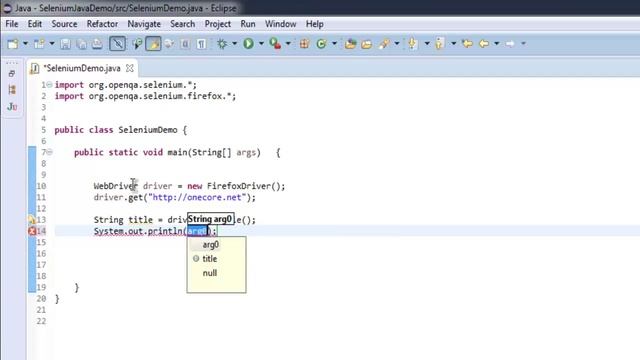Open the New Java Class dropdown arrow
The image size is (640, 360).
pyautogui.click(x=334, y=44)
